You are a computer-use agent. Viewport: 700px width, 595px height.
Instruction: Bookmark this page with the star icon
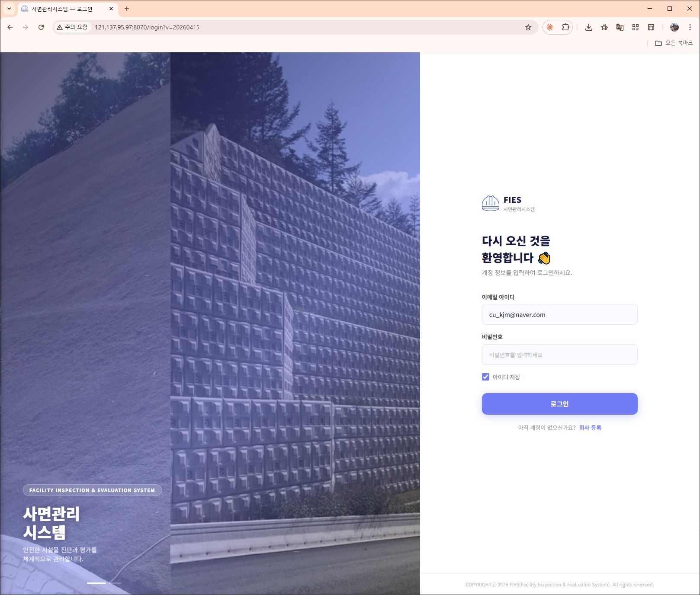[x=528, y=27]
